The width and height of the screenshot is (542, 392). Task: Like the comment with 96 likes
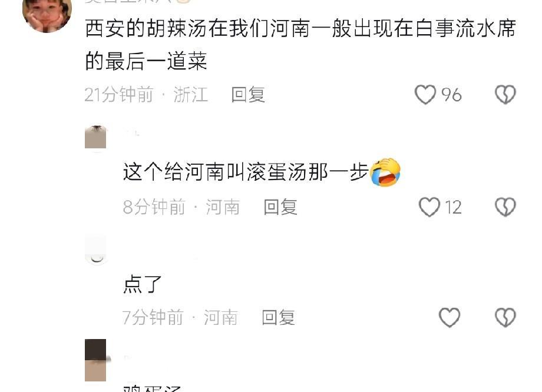coord(425,95)
